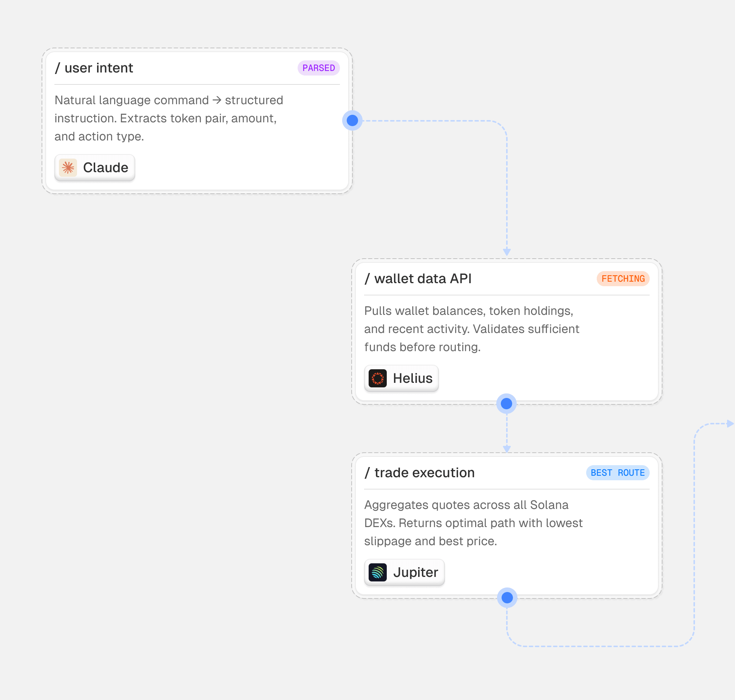Viewport: 735px width, 700px height.
Task: Click the Claude starburst logo icon
Action: point(68,168)
